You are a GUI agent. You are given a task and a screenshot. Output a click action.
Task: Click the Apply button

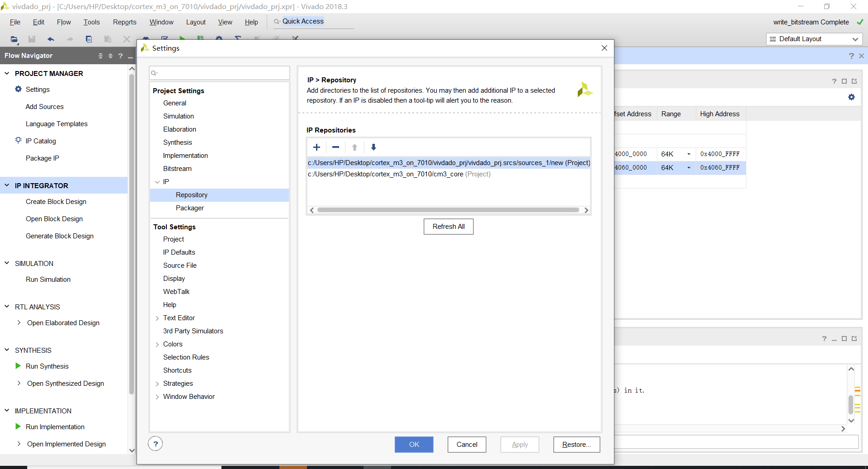tap(520, 445)
